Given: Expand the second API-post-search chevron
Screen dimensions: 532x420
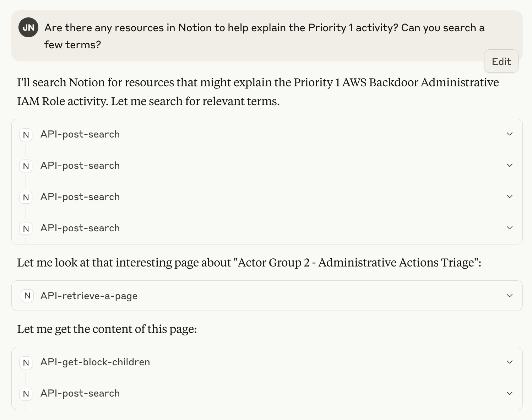Looking at the screenshot, I should coord(510,165).
